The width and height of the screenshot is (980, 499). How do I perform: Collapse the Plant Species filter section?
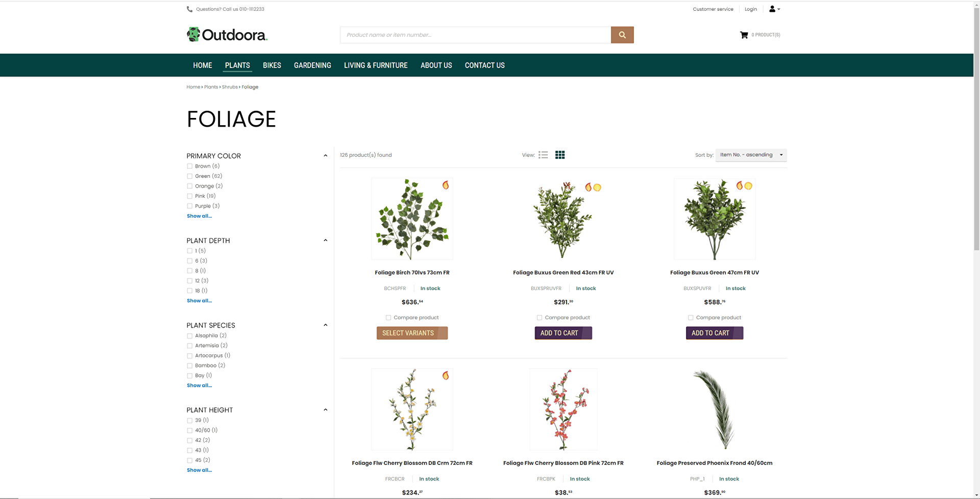(326, 325)
